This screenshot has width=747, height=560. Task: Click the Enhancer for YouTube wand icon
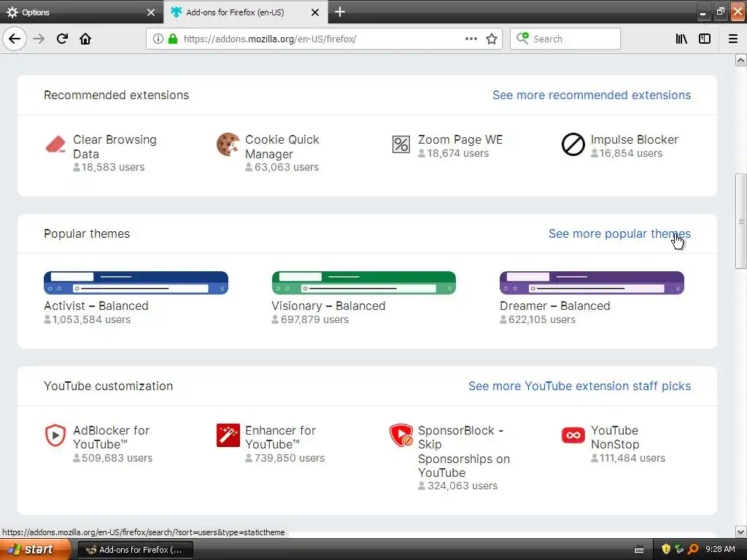228,435
